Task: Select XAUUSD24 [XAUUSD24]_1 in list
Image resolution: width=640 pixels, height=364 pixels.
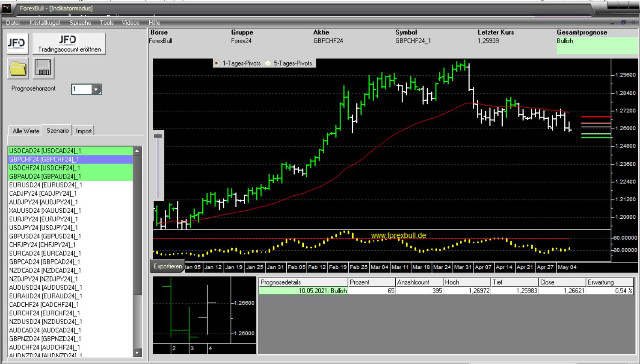Action: click(x=71, y=211)
